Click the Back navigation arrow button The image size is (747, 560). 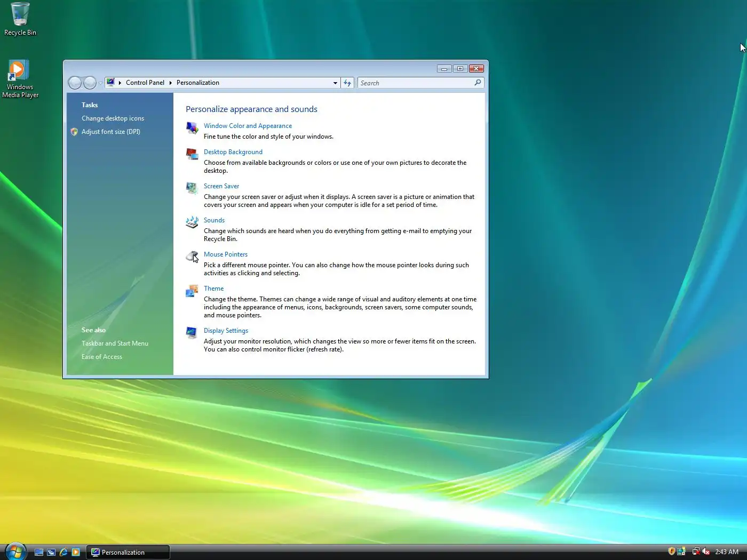(75, 83)
